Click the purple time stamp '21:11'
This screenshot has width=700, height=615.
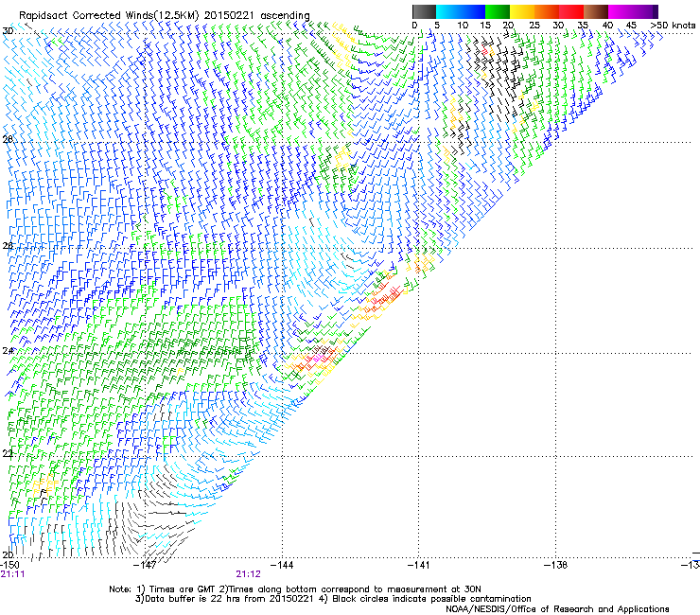pos(12,574)
